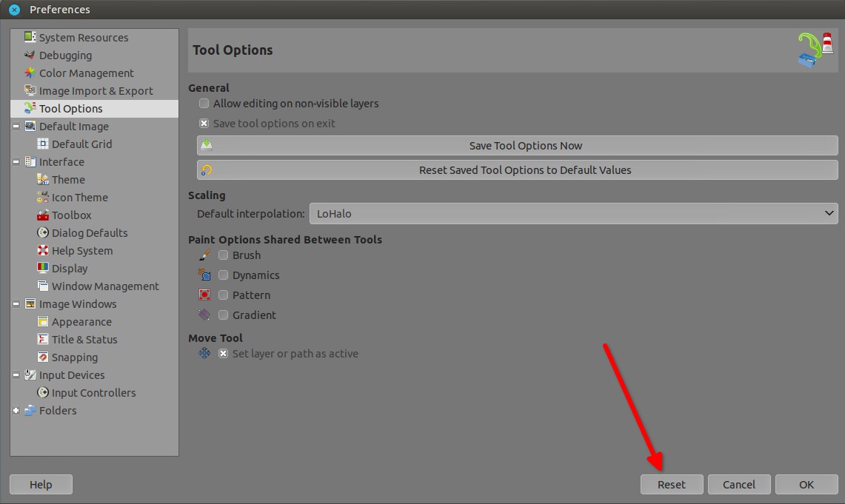Click the Input Controllers icon
Screen dimensions: 845x504
pos(42,392)
